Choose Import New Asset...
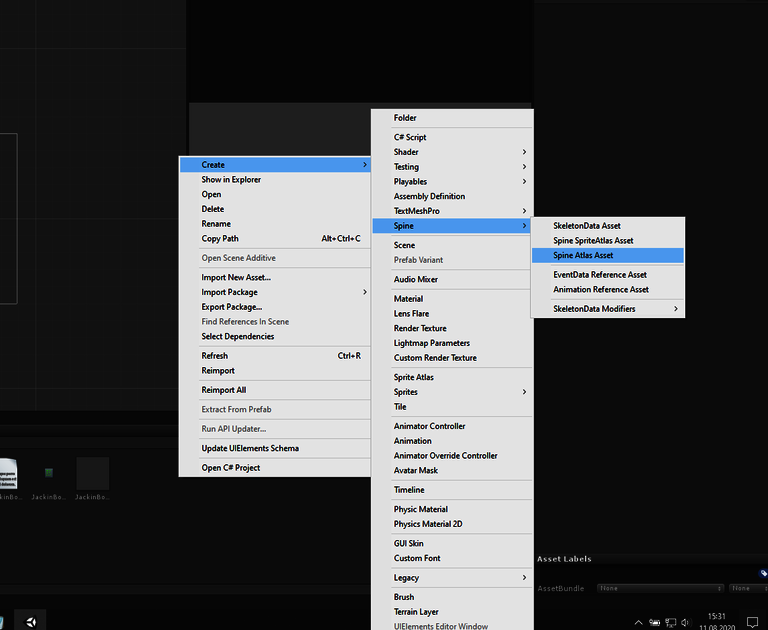768x630 pixels. point(275,277)
